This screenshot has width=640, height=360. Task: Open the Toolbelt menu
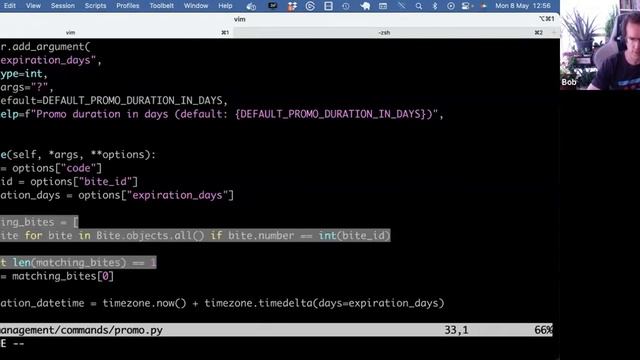click(161, 6)
